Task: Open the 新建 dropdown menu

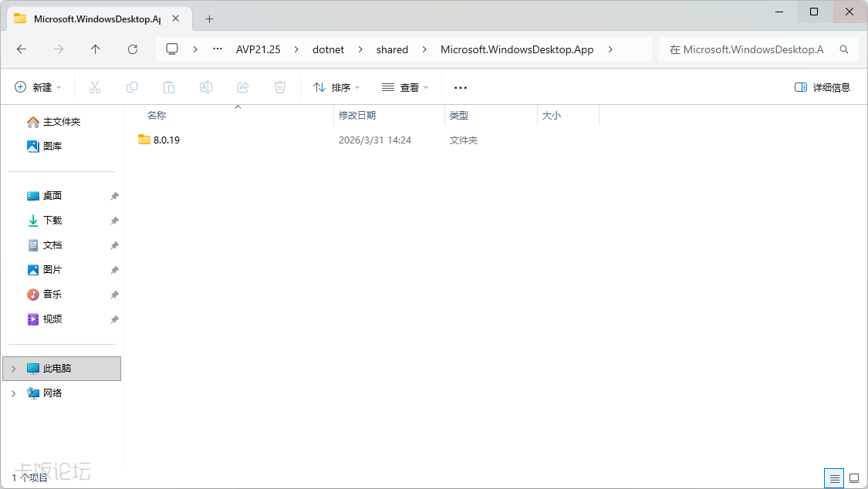Action: tap(38, 87)
